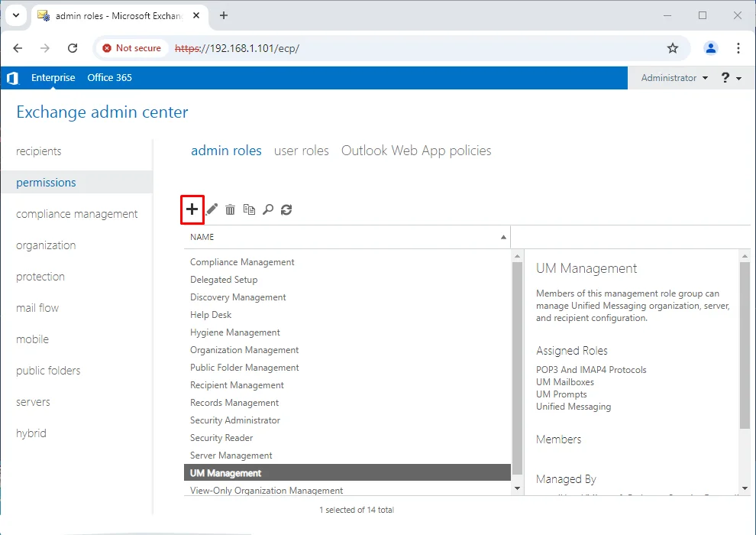
Task: Show the Not secure site information
Action: point(131,48)
